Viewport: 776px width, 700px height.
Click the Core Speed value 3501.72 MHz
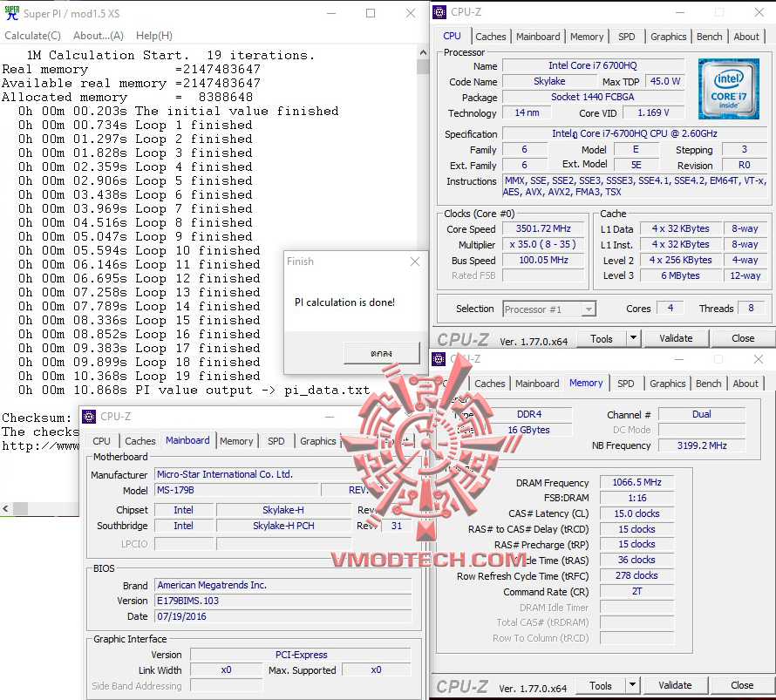[x=543, y=228]
